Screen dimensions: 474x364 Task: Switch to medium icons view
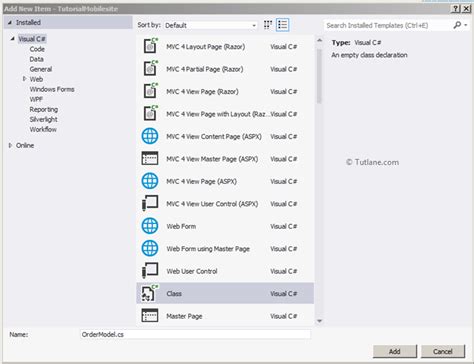(x=268, y=25)
